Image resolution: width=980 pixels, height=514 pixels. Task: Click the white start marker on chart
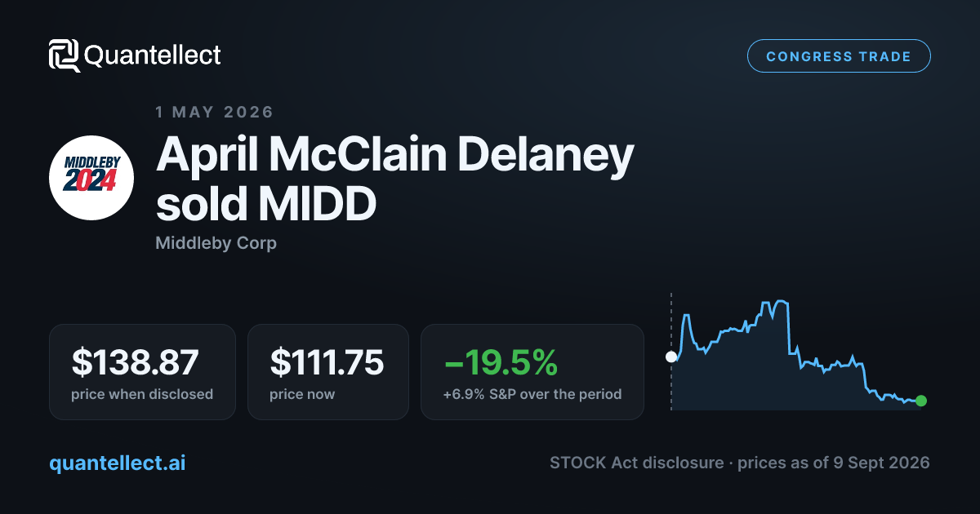pyautogui.click(x=671, y=357)
